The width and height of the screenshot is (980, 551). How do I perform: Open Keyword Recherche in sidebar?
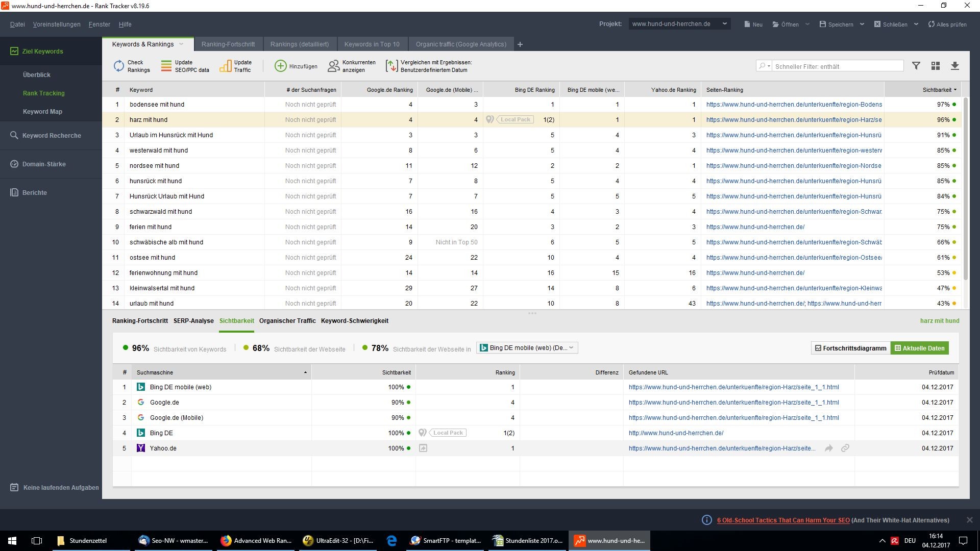tap(51, 135)
